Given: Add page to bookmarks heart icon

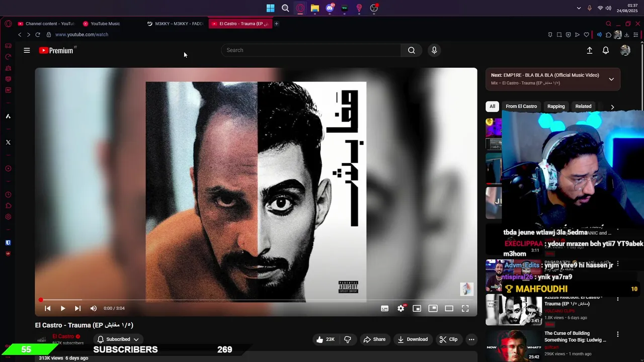Looking at the screenshot, I should [586, 35].
